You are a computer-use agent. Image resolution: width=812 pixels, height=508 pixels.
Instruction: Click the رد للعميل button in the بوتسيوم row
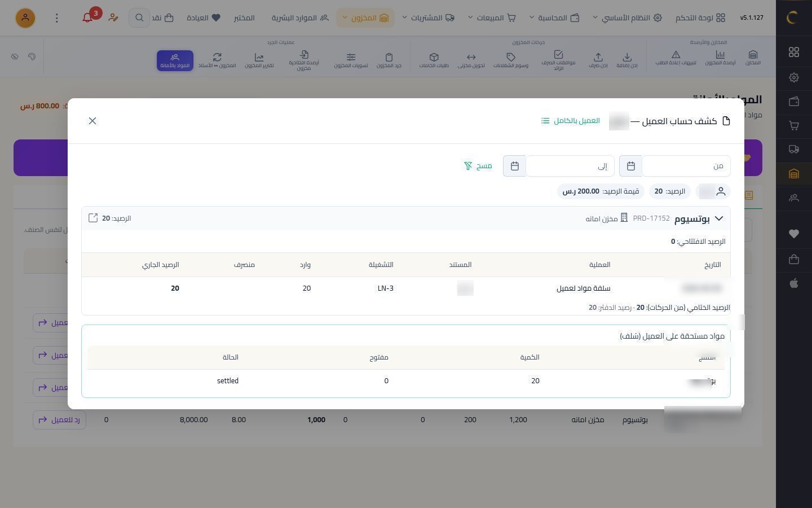59,420
